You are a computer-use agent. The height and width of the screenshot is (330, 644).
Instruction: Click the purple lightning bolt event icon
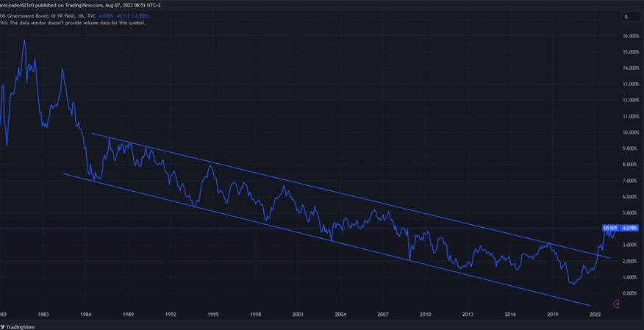point(617,304)
